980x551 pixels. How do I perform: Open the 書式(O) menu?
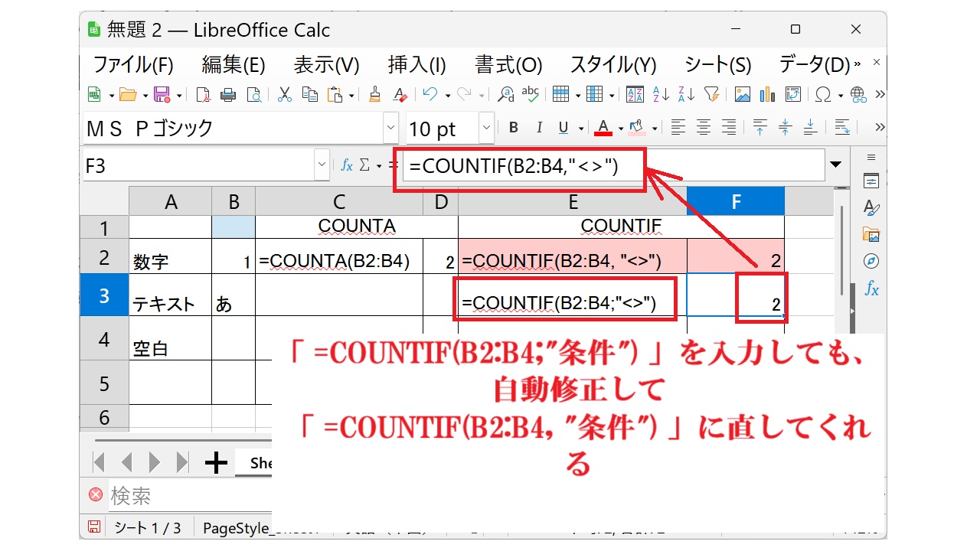pyautogui.click(x=508, y=65)
